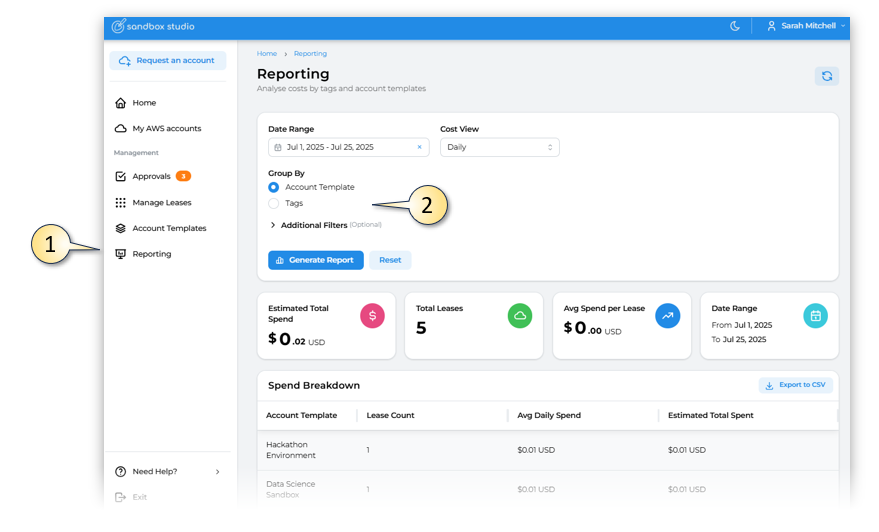
Task: Click the Generate Report button
Action: pos(315,260)
